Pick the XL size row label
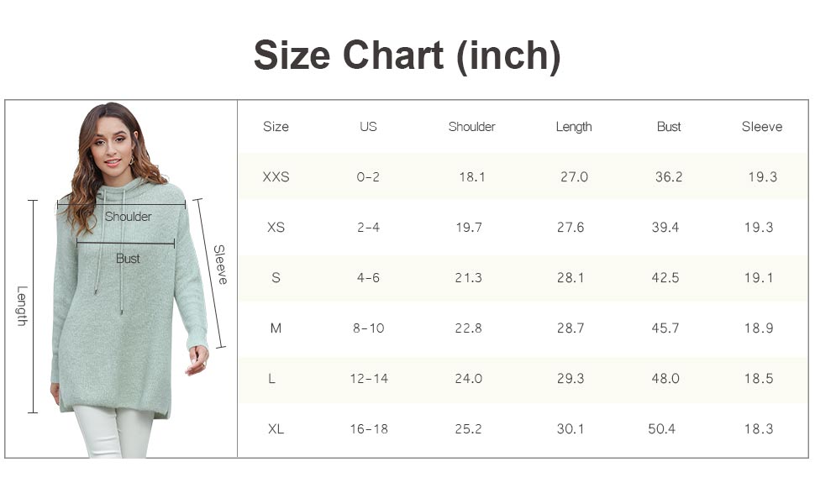The image size is (815, 504). 276,429
